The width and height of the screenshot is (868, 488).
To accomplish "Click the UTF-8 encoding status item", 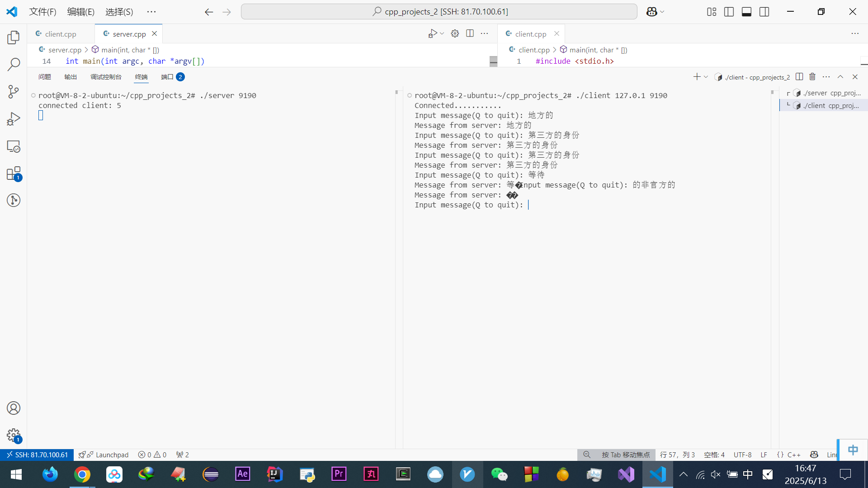I will point(742,455).
